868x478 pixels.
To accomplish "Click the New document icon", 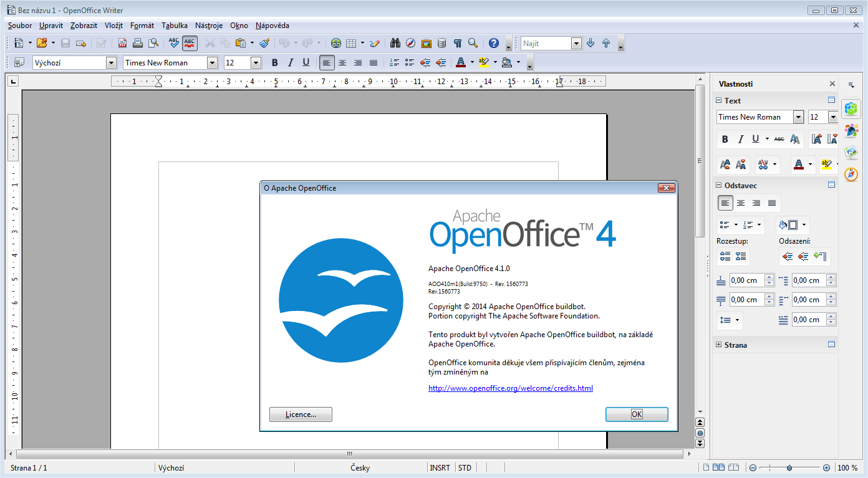I will (x=19, y=43).
